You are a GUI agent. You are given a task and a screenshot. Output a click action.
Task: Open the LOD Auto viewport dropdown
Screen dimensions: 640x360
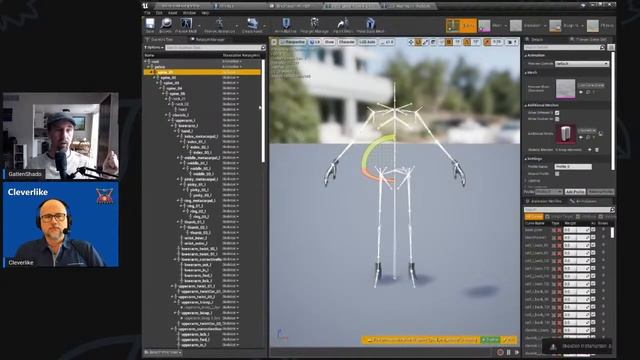(367, 42)
